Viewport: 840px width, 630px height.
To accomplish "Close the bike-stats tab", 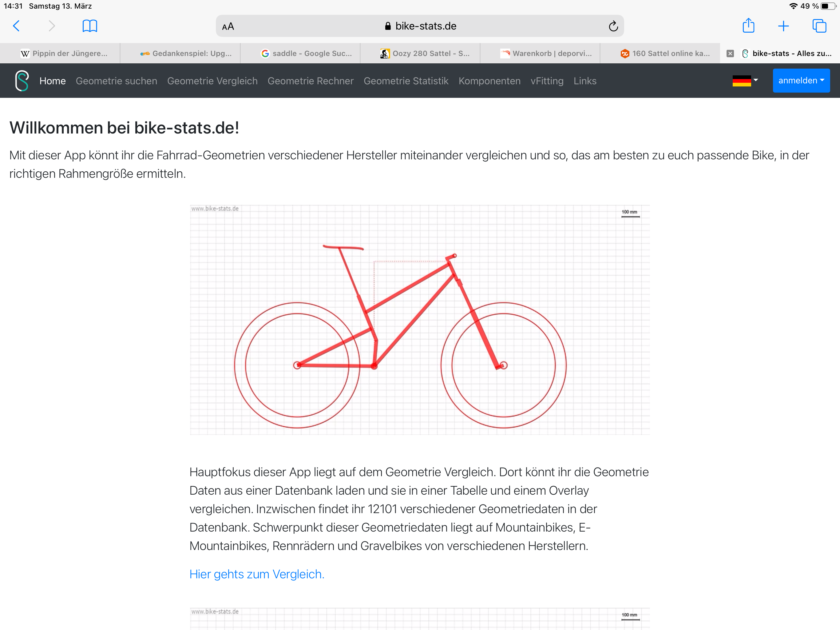I will [730, 54].
